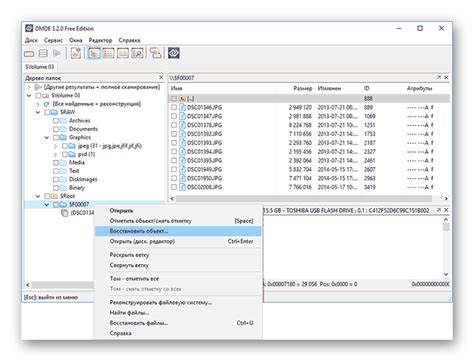Expand the Все найденные + реконструкция node
Image resolution: width=474 pixels, height=361 pixels.
click(x=38, y=104)
